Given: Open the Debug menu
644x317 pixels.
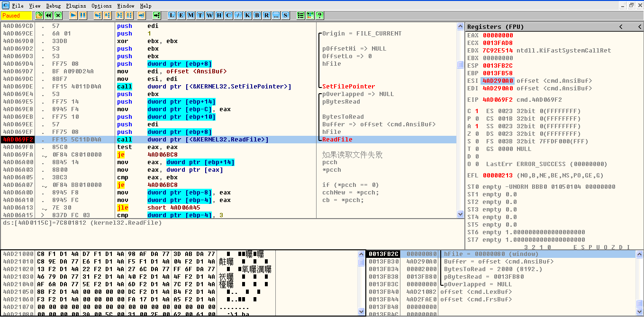Looking at the screenshot, I should 53,6.
